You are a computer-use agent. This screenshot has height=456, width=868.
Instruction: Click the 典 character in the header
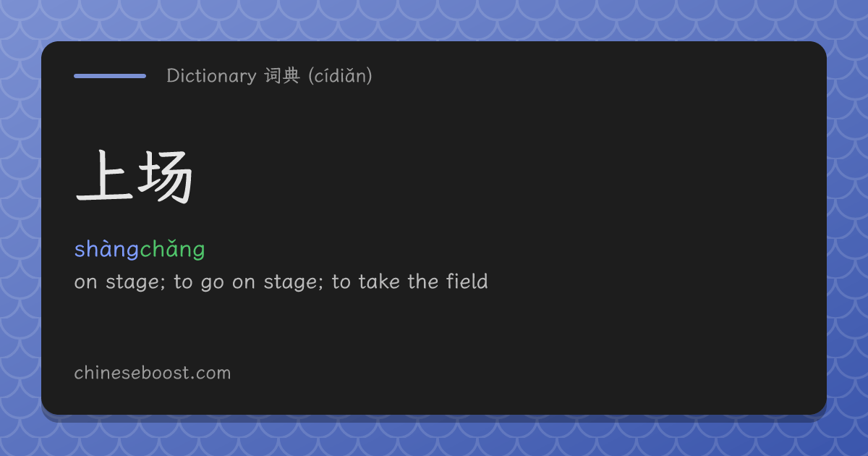[x=291, y=76]
